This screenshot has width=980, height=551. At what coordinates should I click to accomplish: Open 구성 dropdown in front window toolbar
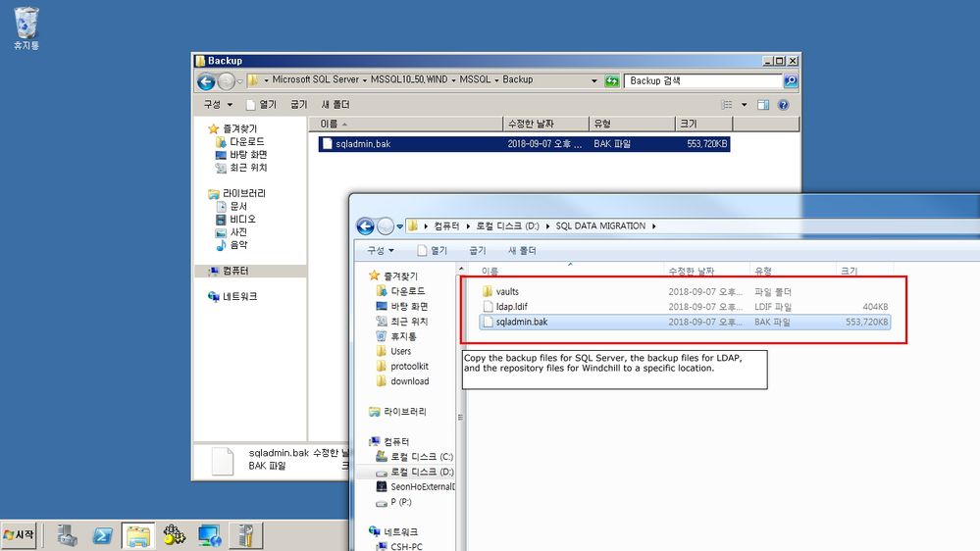pos(381,251)
